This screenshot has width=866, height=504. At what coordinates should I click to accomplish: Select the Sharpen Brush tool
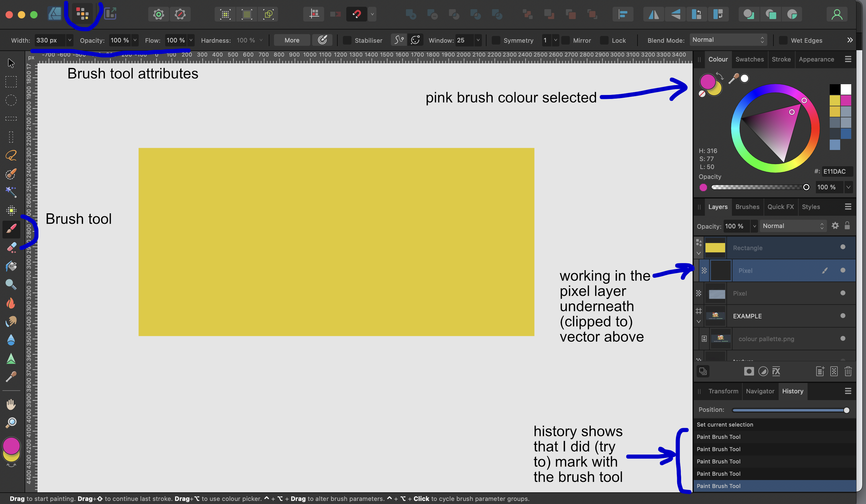(x=11, y=358)
